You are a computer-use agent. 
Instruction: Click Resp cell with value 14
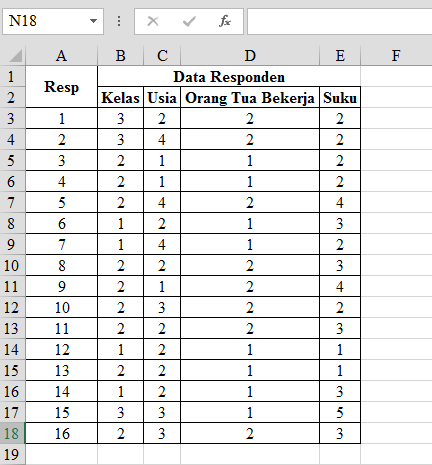coord(61,391)
